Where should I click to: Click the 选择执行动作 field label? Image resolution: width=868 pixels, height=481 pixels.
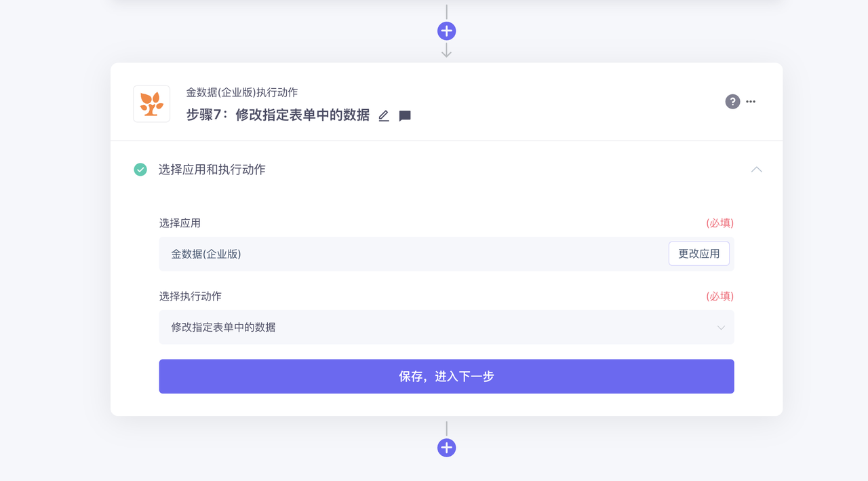click(191, 296)
